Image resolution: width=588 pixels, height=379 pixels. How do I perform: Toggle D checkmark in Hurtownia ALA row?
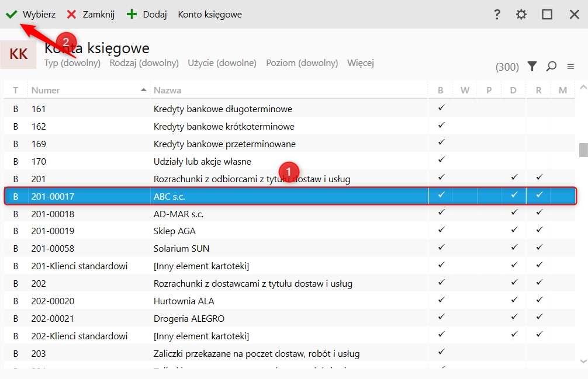click(x=514, y=300)
